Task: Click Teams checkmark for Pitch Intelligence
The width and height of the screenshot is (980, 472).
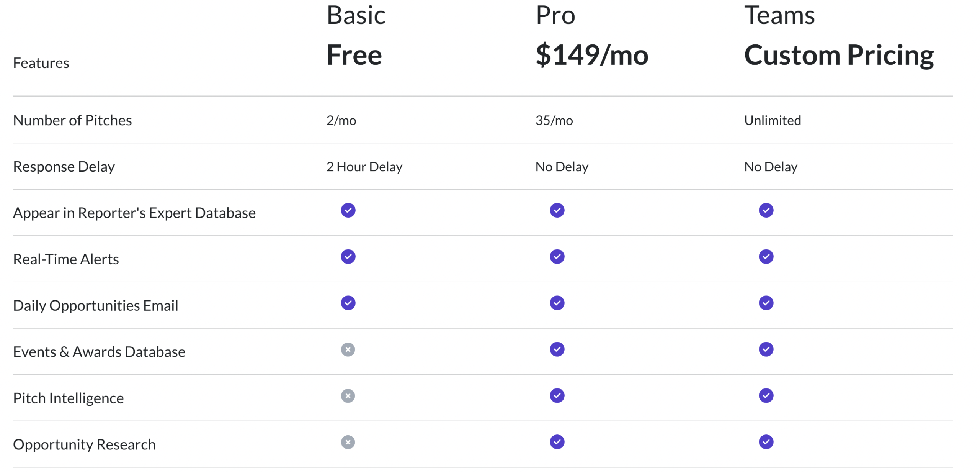Action: tap(766, 396)
